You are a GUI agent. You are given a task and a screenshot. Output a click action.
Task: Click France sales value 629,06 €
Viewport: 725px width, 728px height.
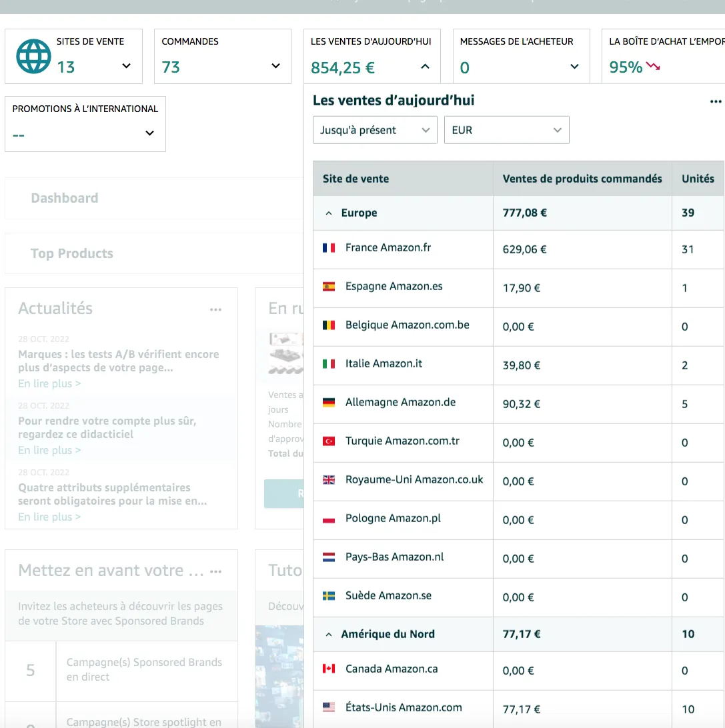click(x=524, y=249)
